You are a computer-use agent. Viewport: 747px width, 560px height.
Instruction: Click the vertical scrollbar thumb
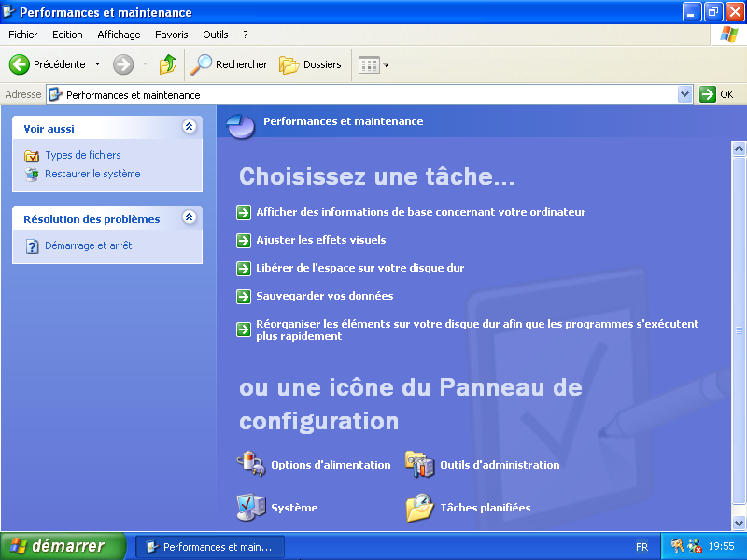point(739,330)
